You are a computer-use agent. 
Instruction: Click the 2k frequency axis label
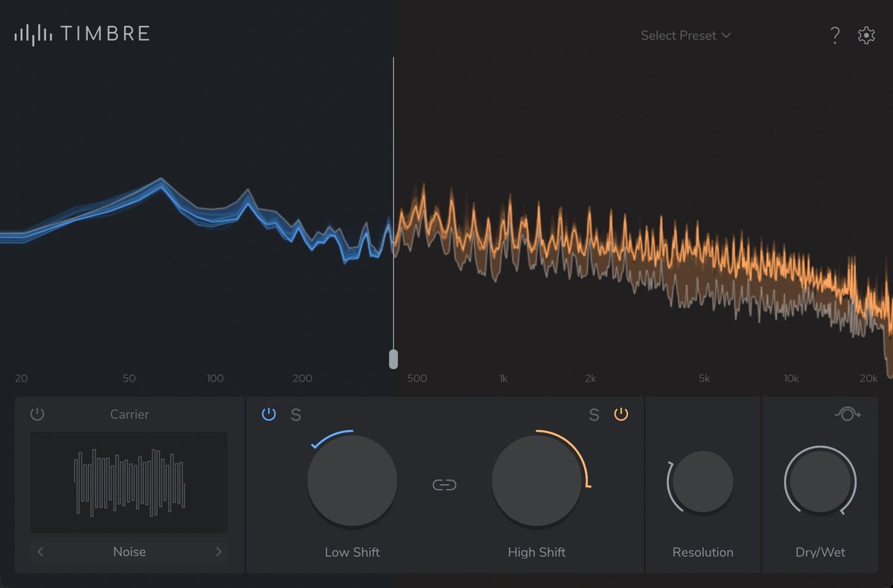(x=590, y=378)
